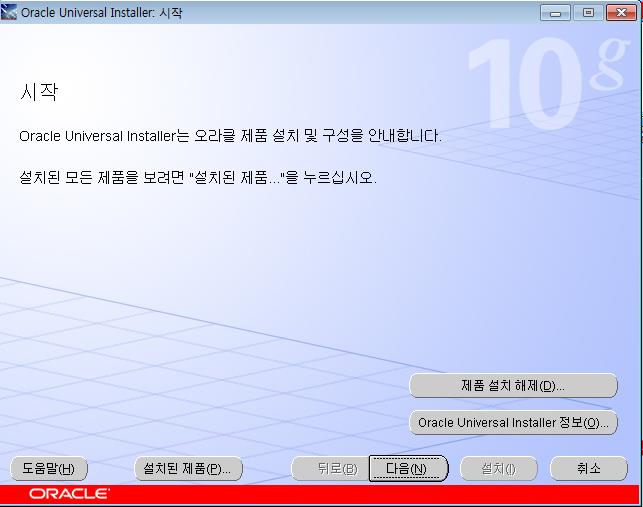Image resolution: width=643 pixels, height=507 pixels.
Task: Click 제품 설치 해제(D)... deinstall button
Action: 513,386
